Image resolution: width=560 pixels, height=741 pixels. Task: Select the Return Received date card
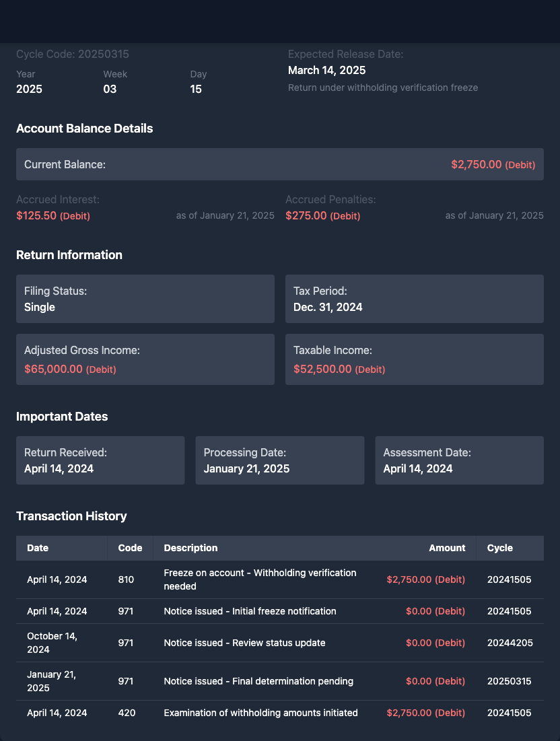100,460
